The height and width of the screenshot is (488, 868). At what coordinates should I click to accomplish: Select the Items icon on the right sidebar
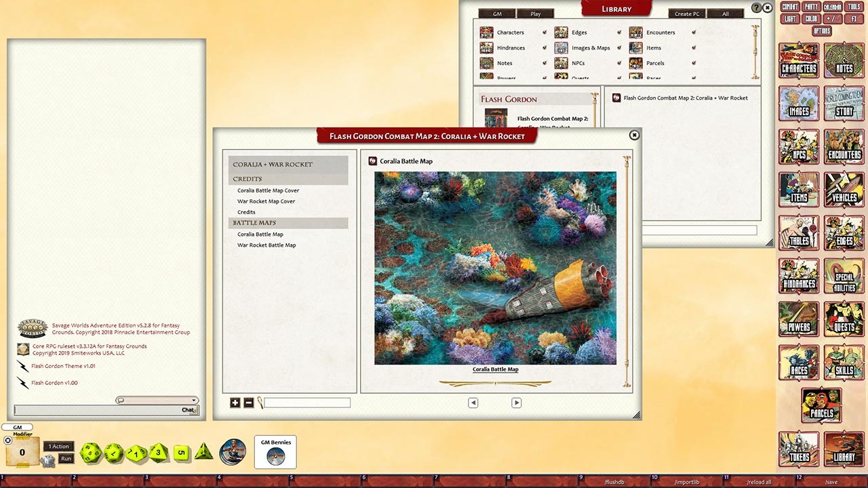pyautogui.click(x=798, y=190)
